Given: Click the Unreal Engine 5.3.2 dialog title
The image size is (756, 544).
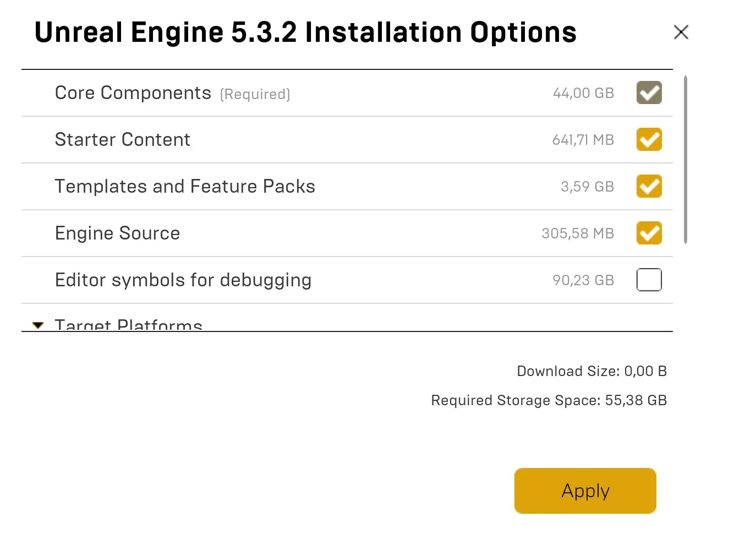Looking at the screenshot, I should pos(305,32).
